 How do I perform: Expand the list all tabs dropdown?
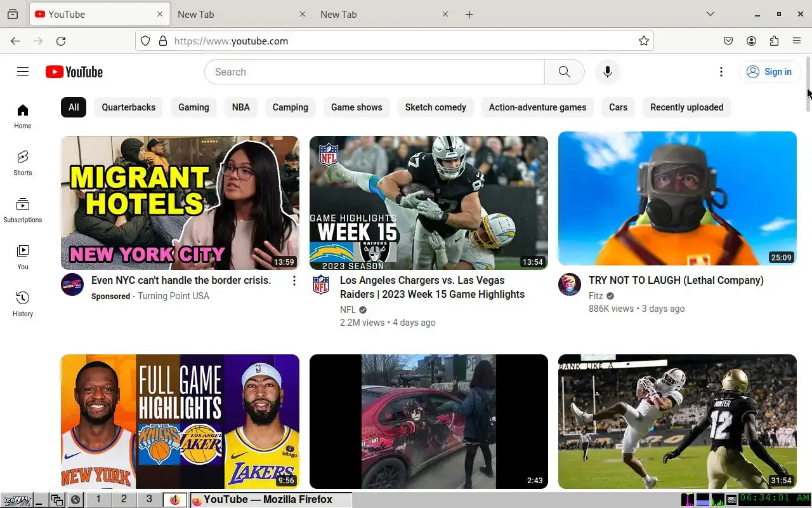710,14
